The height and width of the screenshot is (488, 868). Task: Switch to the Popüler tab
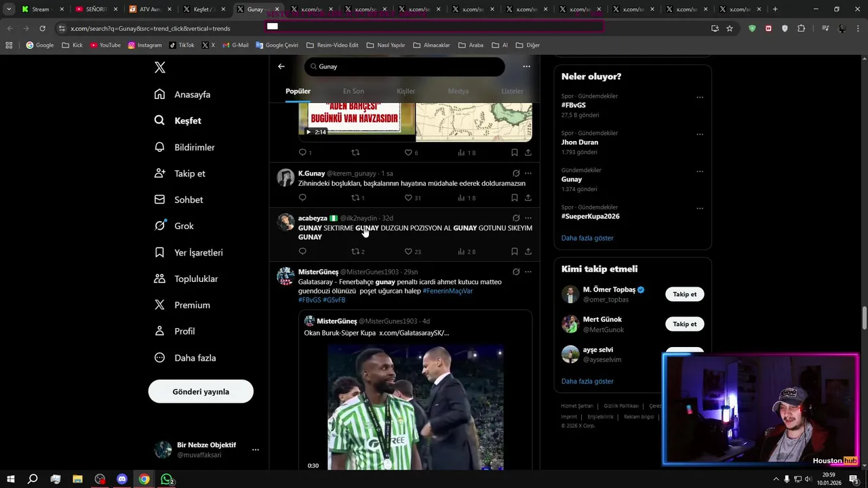click(298, 91)
